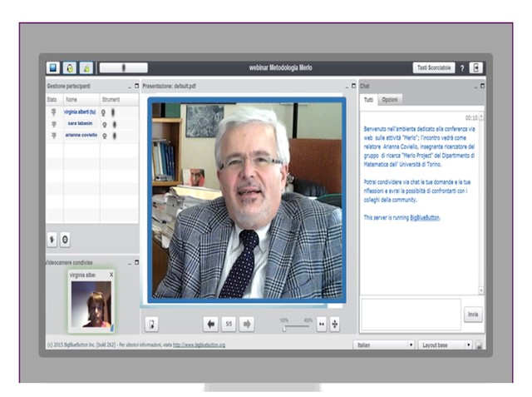Open the Layout base dropdown
The image size is (532, 397).
[445, 345]
